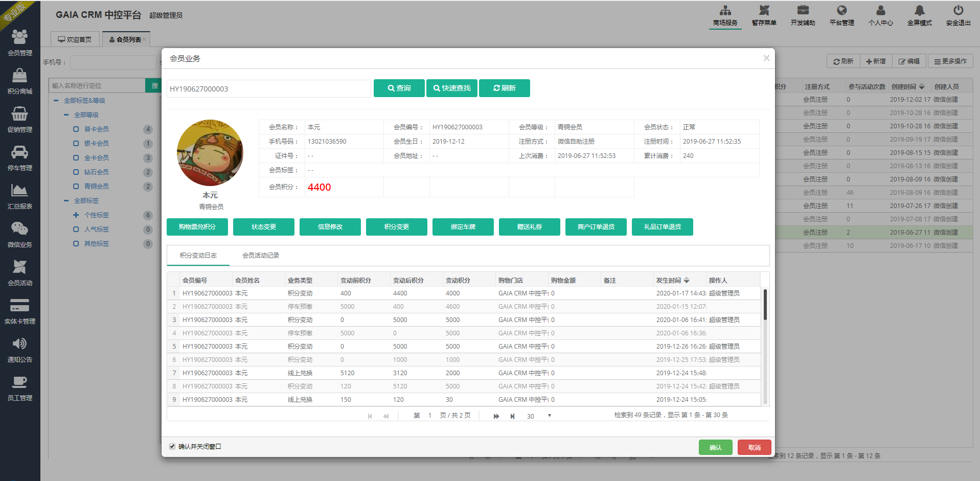
Task: Toggle the 确认并关闭窗口 checkbox
Action: [172, 446]
